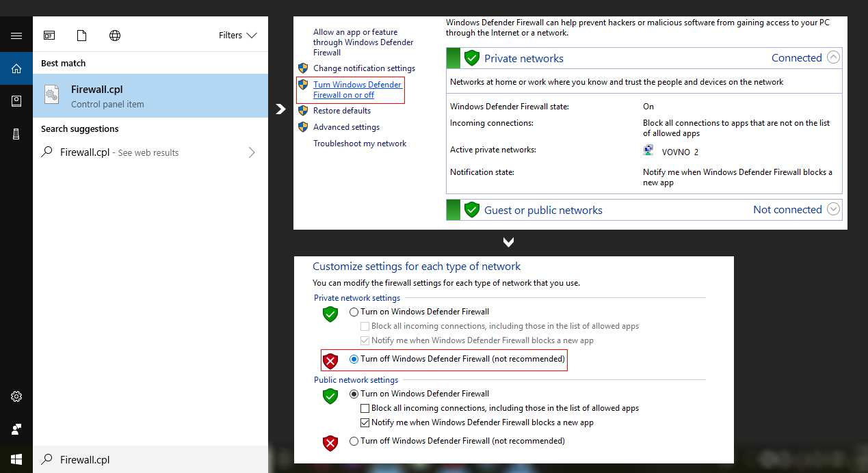
Task: Open the Feedback icon in the search sidebar
Action: click(x=16, y=429)
